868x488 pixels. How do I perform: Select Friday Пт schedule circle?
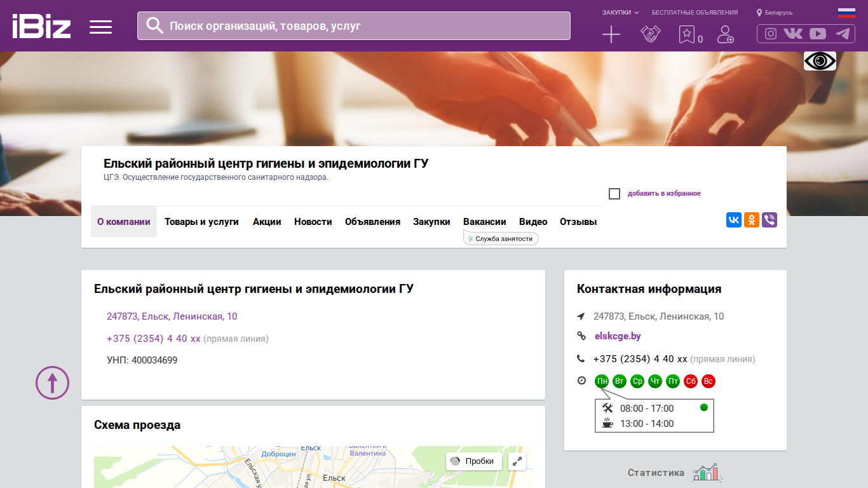[x=673, y=381]
